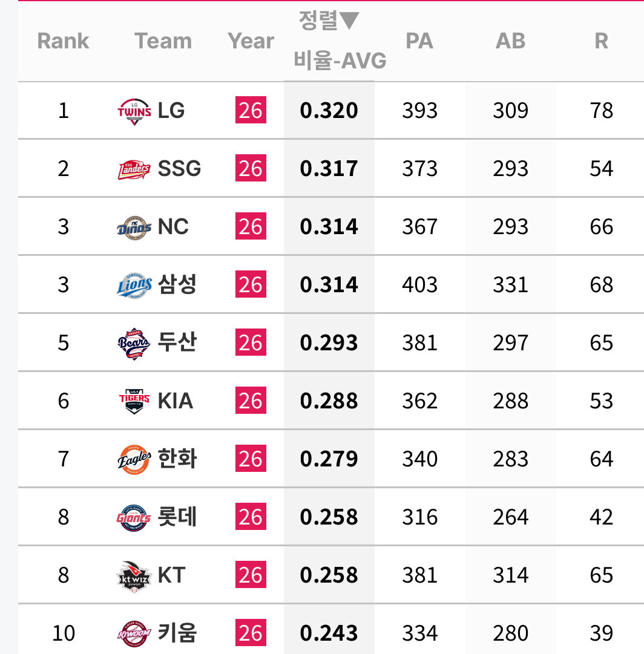Click the 0.320 AVG cell for LG
Image resolution: width=644 pixels, height=654 pixels.
coord(329,111)
